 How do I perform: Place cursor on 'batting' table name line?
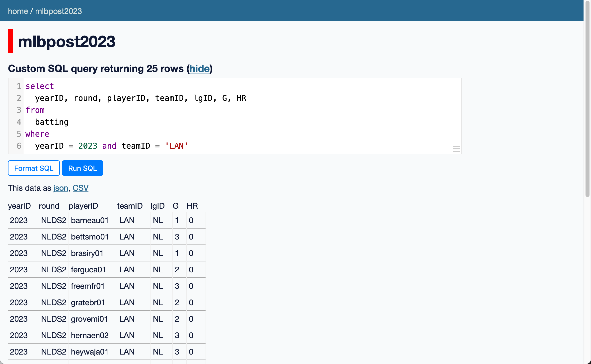pos(52,122)
